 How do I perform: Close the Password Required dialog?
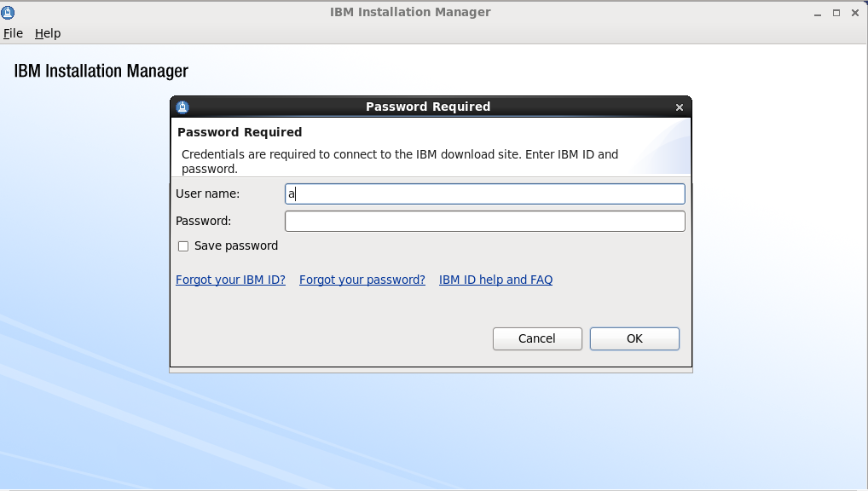680,107
